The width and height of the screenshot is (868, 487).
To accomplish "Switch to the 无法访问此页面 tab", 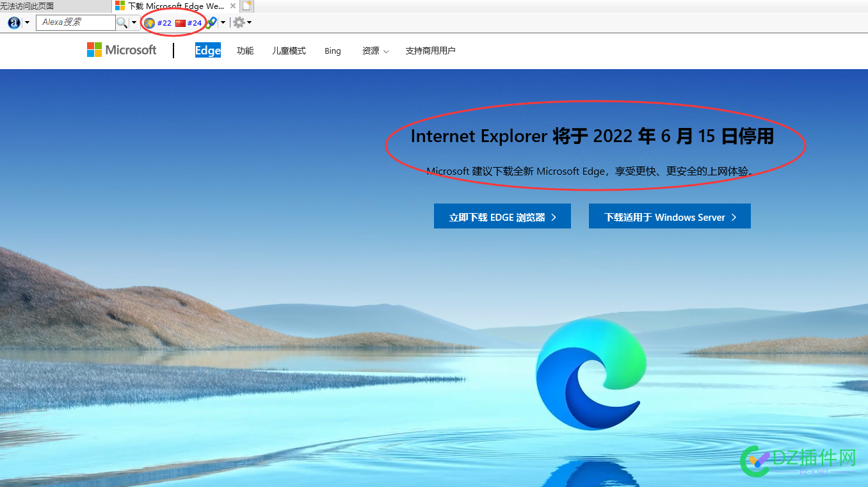I will tap(55, 6).
